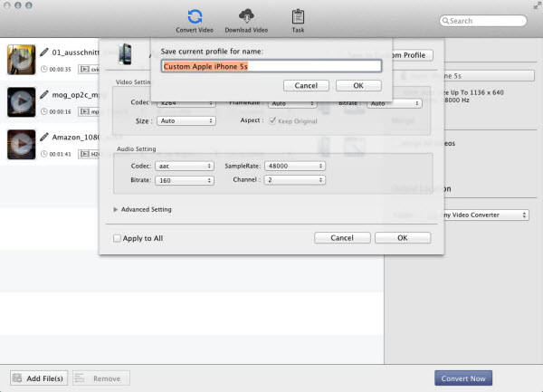Viewport: 543px width, 392px height.
Task: Open the video Bitrate Auto dropdown
Action: [394, 103]
